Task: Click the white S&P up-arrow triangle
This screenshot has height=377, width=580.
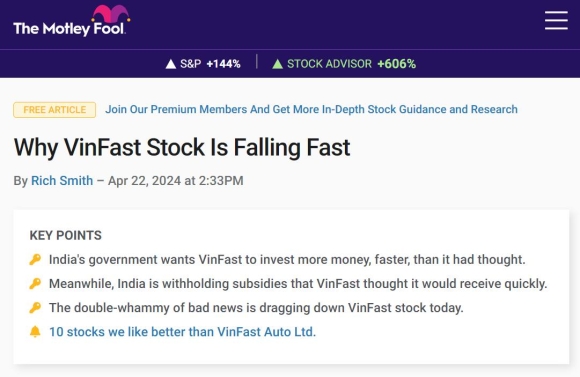Action: tap(171, 64)
